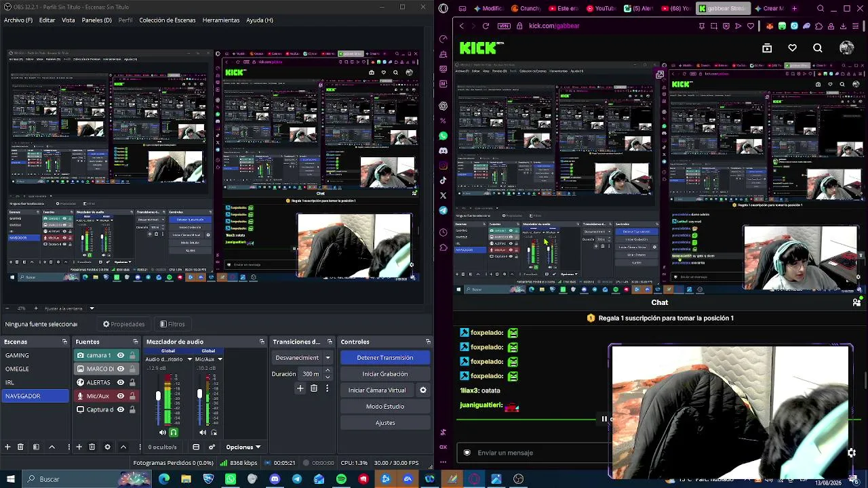Toggle Mic/Aux monitoring headphone icon

(x=214, y=432)
